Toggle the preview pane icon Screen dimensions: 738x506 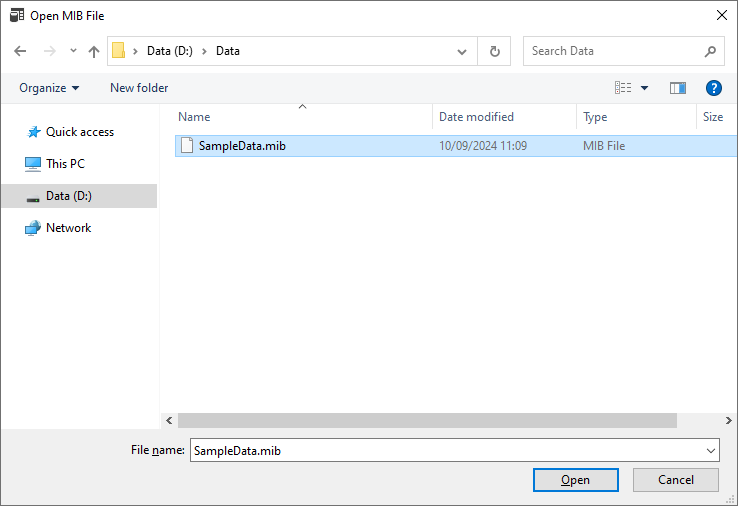[x=678, y=88]
